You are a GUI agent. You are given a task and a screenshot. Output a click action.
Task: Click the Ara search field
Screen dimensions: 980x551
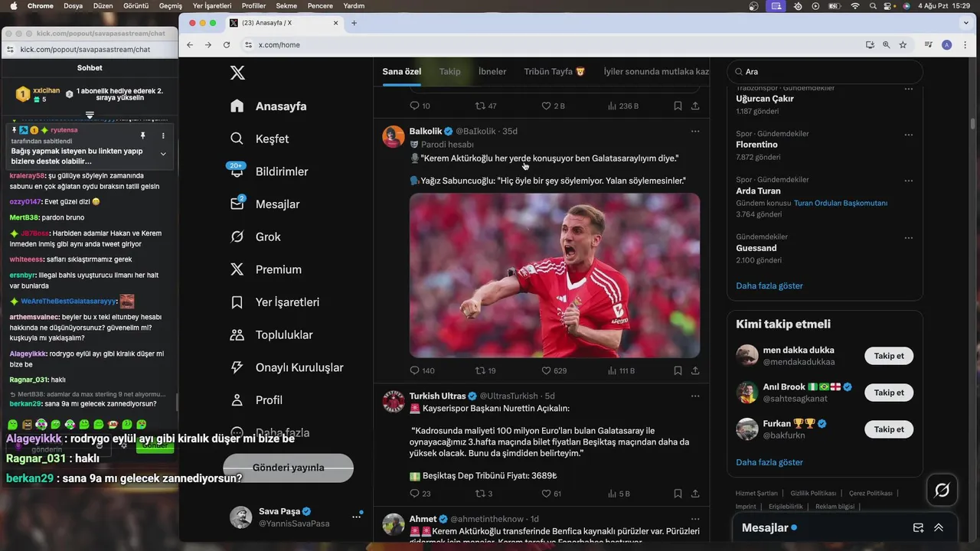point(825,72)
